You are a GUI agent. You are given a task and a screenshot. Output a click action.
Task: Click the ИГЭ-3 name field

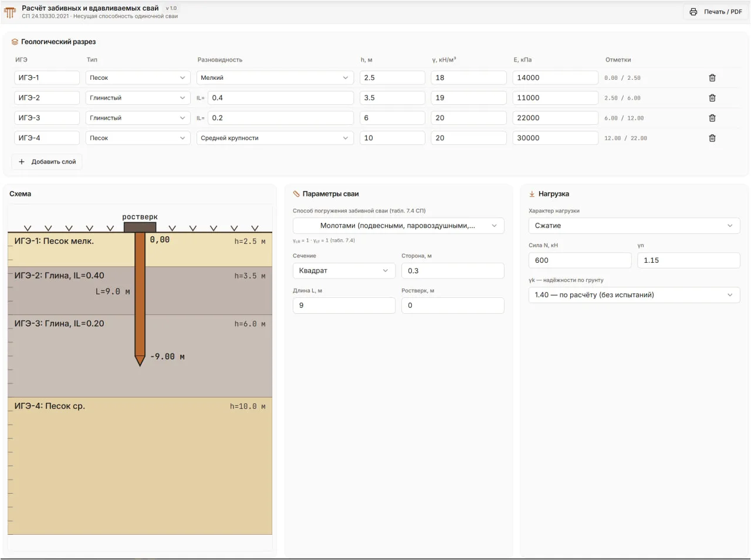click(47, 118)
